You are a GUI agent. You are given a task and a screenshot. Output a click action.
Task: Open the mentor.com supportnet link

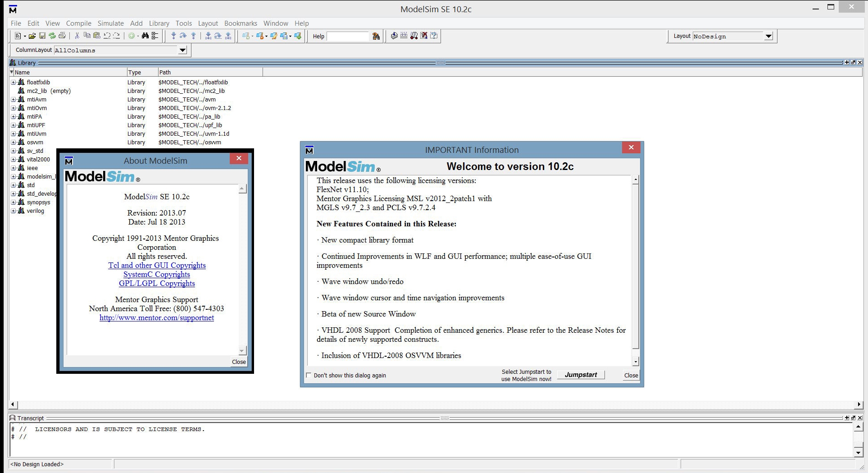tap(157, 317)
